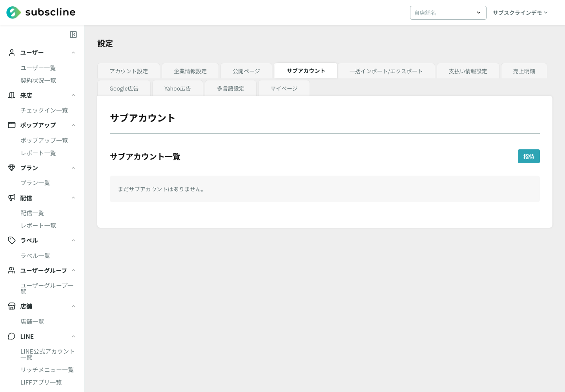Open ユーザーグループ一覧 link
The image size is (565, 392).
point(47,288)
